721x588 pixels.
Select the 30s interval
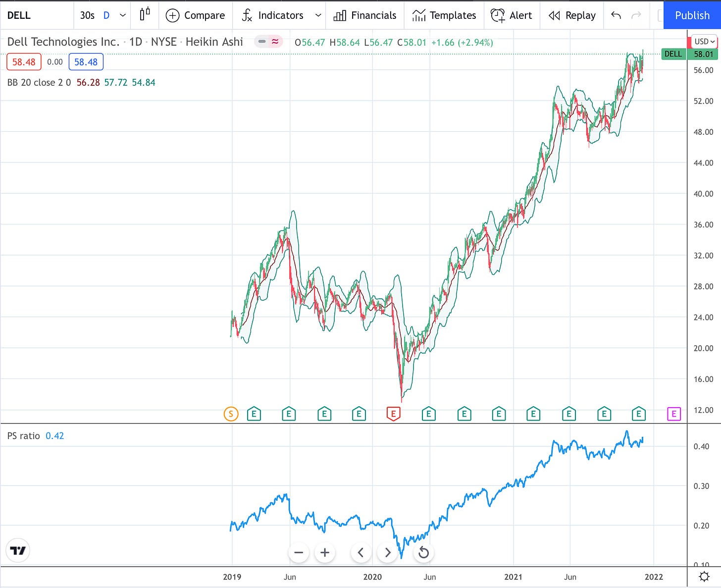pyautogui.click(x=87, y=15)
